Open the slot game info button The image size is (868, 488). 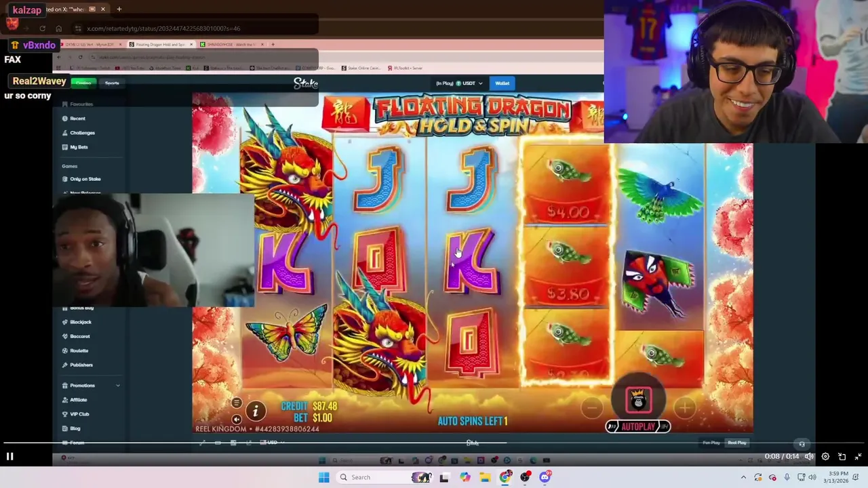click(x=256, y=411)
